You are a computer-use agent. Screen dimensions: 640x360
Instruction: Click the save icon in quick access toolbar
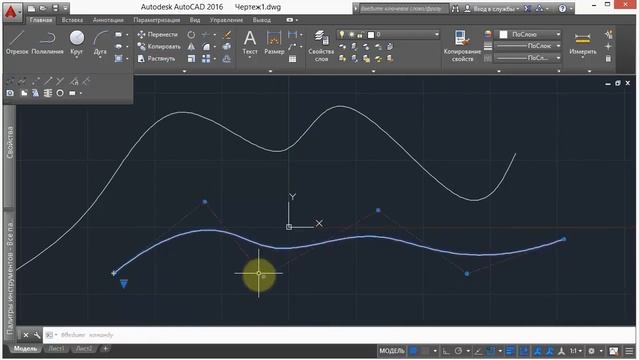55,8
